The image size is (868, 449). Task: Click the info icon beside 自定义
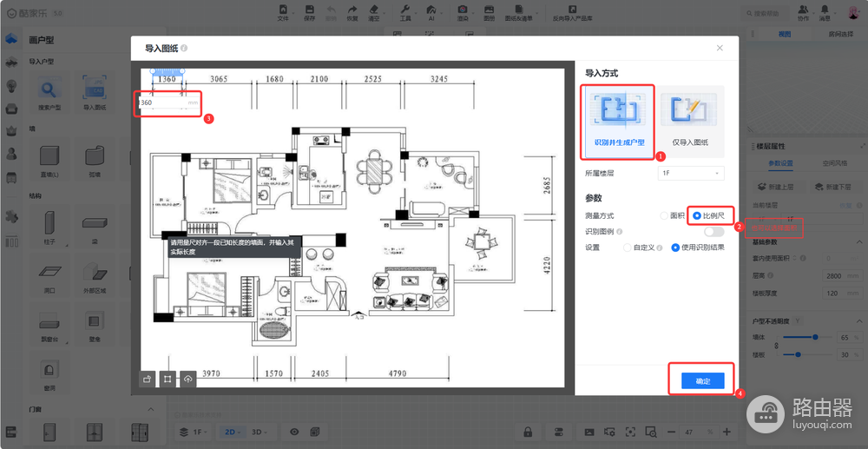tap(660, 248)
